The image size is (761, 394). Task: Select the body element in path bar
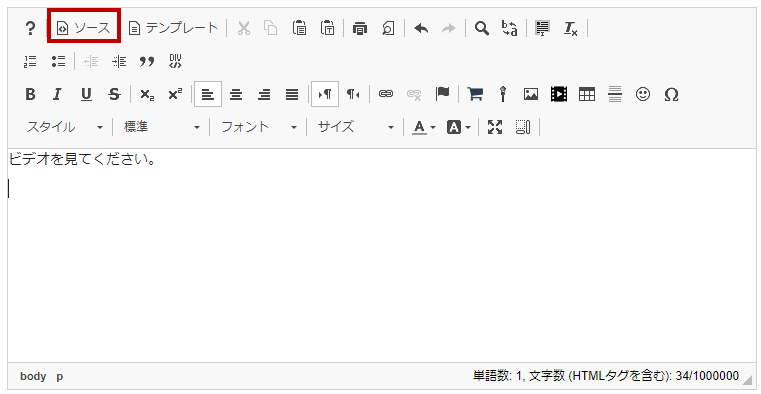(x=33, y=377)
